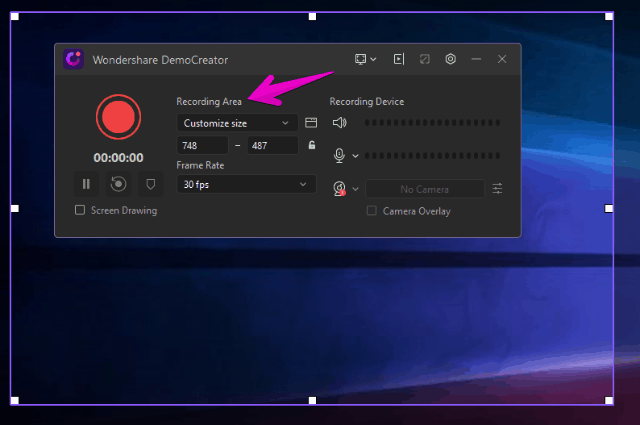This screenshot has width=640, height=425.
Task: Open the video editor icon in title bar
Action: 399,59
